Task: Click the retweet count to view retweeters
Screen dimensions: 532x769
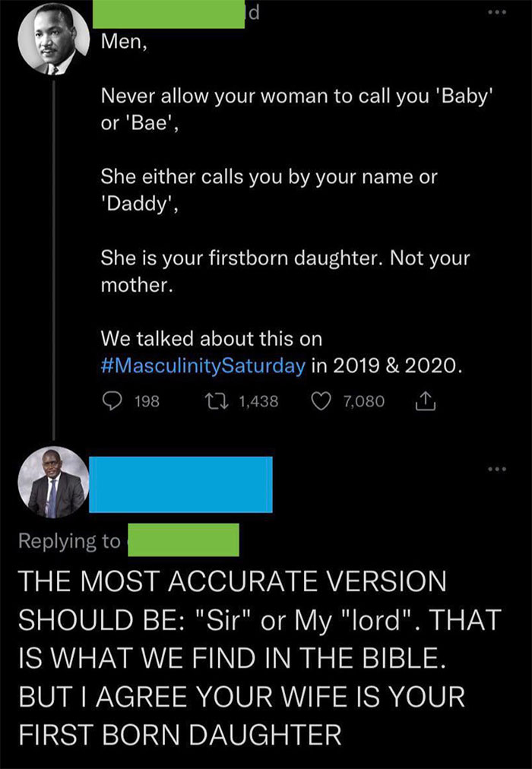Action: point(260,400)
